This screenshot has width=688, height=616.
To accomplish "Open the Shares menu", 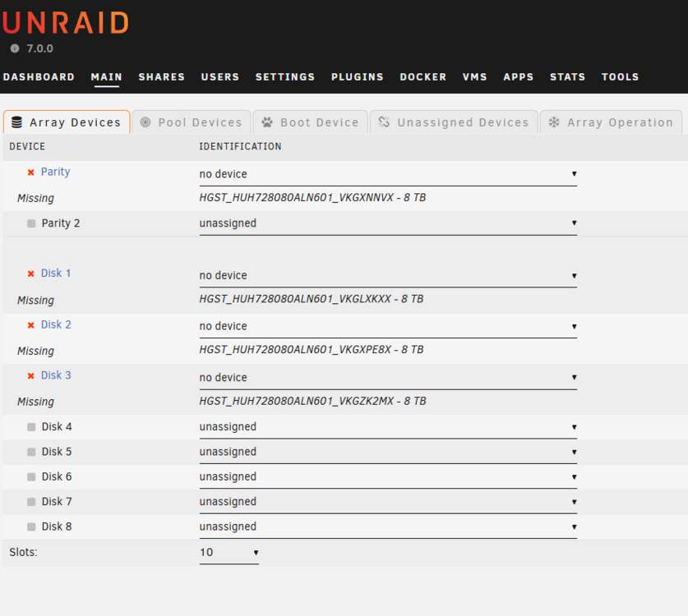I will pyautogui.click(x=161, y=77).
